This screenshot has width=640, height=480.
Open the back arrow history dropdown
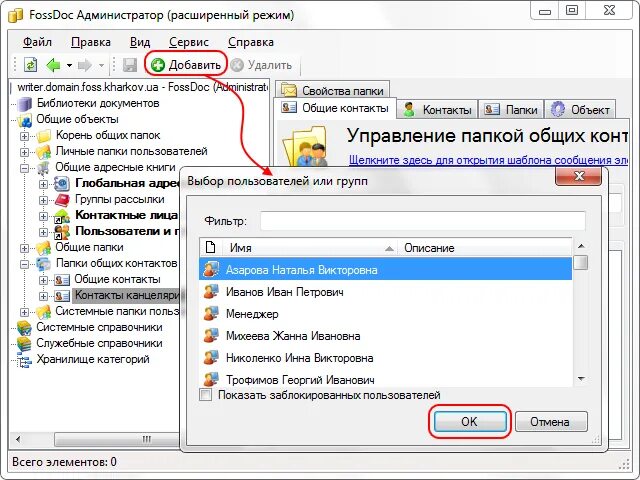69,65
